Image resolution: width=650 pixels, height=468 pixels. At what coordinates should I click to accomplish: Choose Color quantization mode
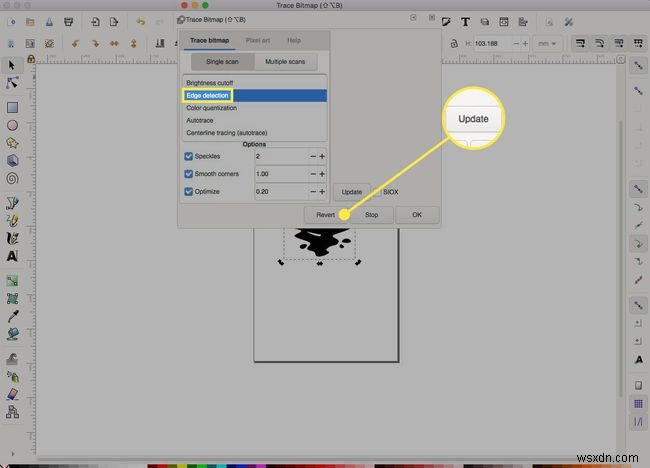point(255,108)
